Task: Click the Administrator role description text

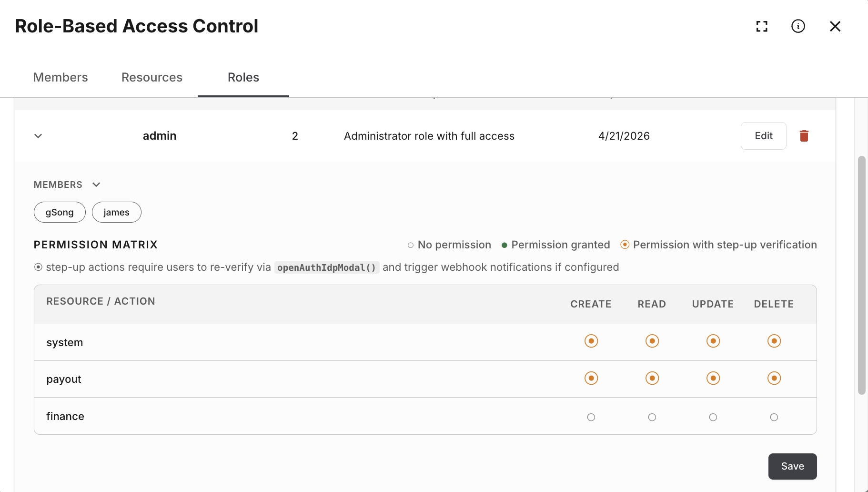Action: (429, 136)
